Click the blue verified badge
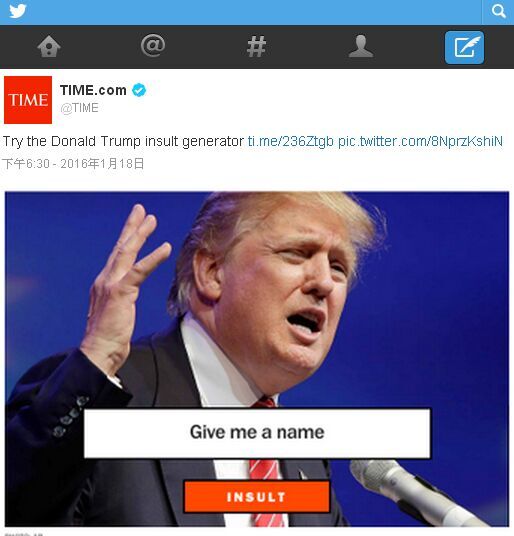This screenshot has width=514, height=536. 139,90
